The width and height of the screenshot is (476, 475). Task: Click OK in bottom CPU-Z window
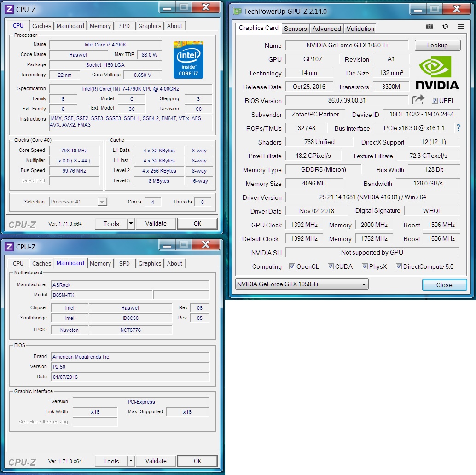coord(197,461)
